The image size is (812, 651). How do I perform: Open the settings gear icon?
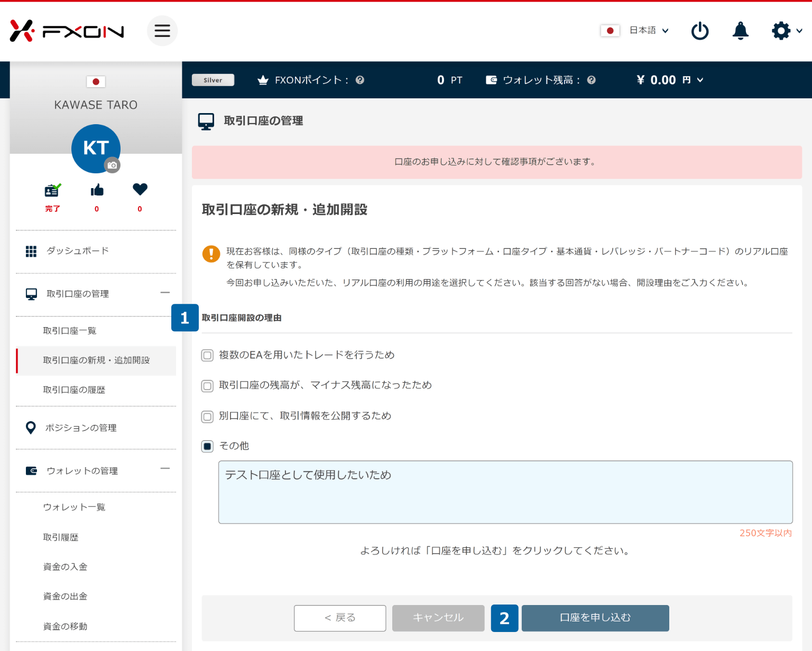(781, 31)
